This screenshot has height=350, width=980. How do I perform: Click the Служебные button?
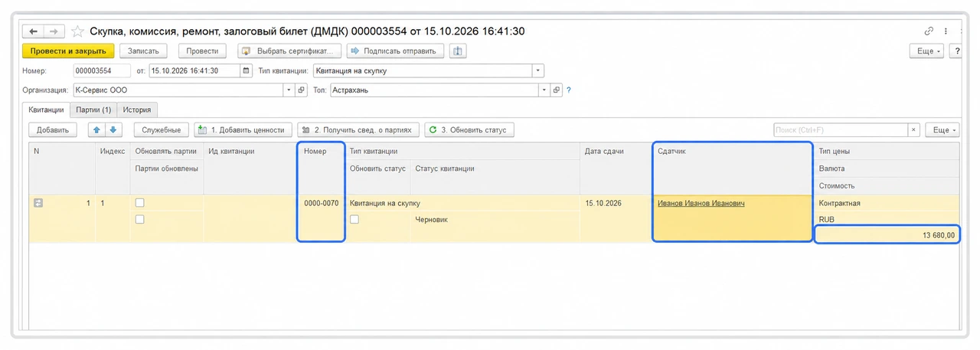coord(161,129)
